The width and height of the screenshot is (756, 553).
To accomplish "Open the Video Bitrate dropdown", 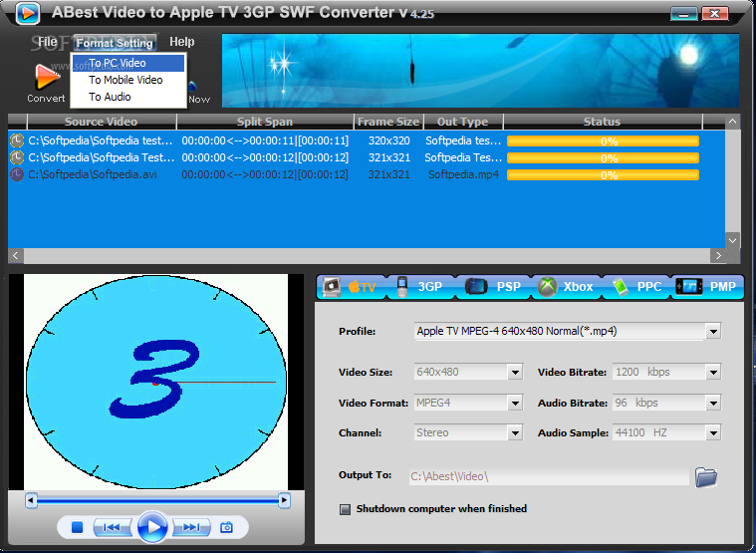I will 713,373.
